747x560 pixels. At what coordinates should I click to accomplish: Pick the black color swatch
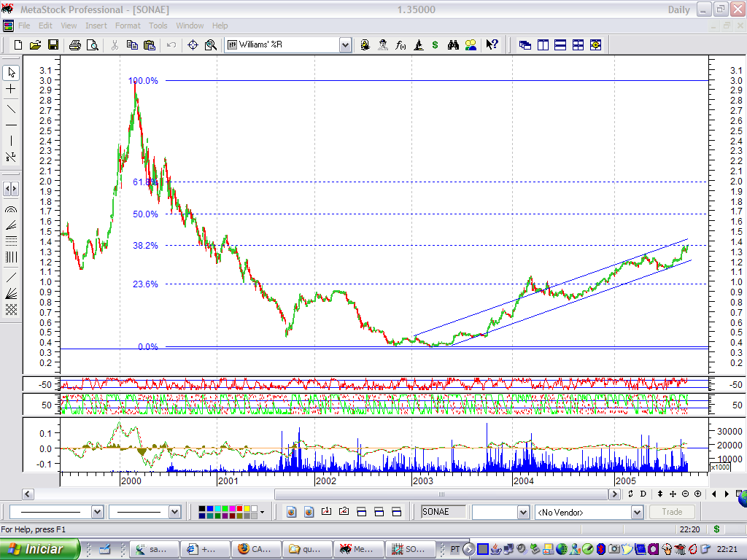point(202,508)
